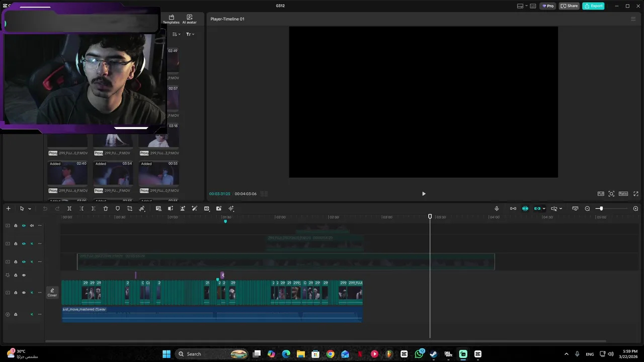Viewport: 644px width, 362px height.
Task: Open the linkage dropdown arrow
Action: point(544,209)
